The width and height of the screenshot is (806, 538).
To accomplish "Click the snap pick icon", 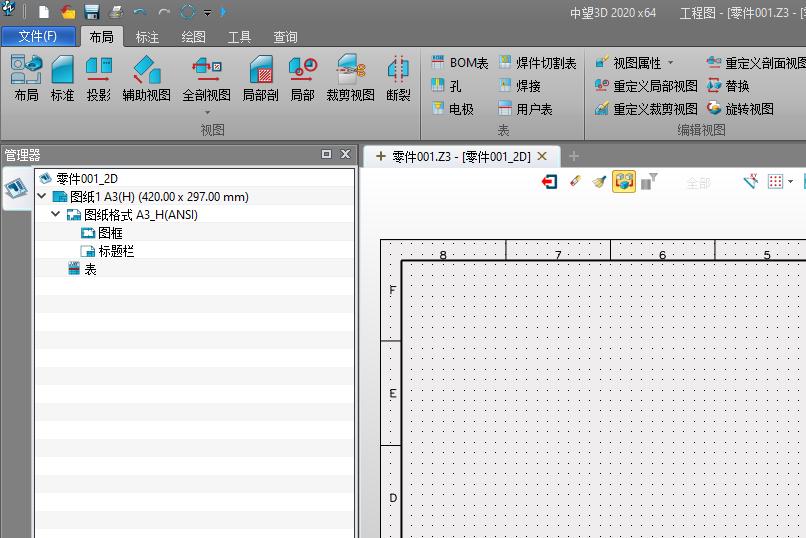I will (750, 181).
